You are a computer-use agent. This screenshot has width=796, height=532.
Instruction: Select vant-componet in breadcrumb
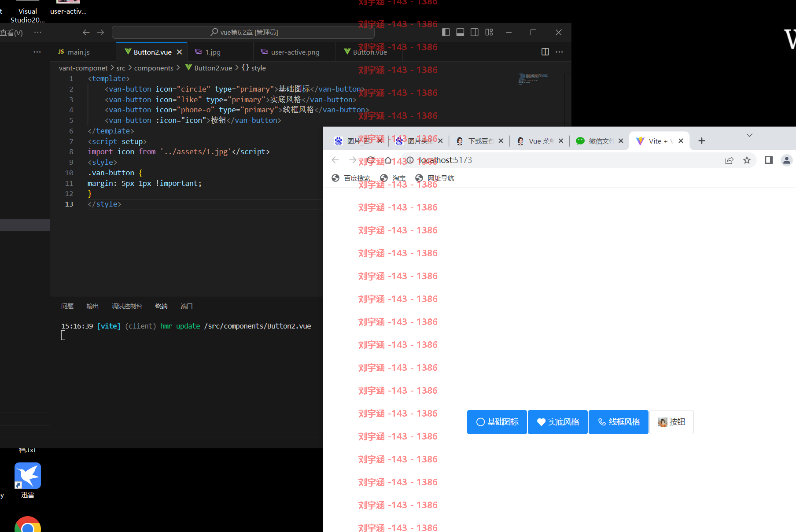click(83, 68)
